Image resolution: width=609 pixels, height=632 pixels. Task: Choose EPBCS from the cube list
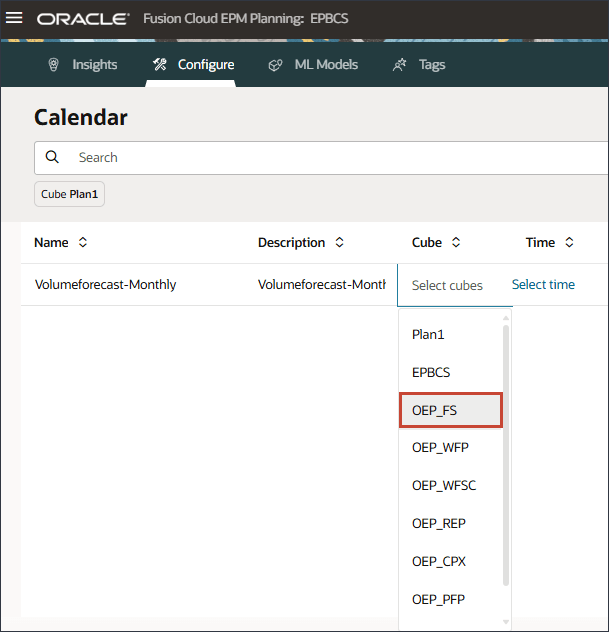click(451, 372)
